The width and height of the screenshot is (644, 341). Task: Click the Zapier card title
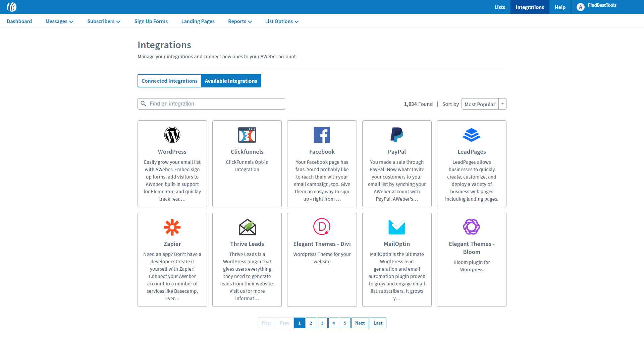(x=172, y=244)
